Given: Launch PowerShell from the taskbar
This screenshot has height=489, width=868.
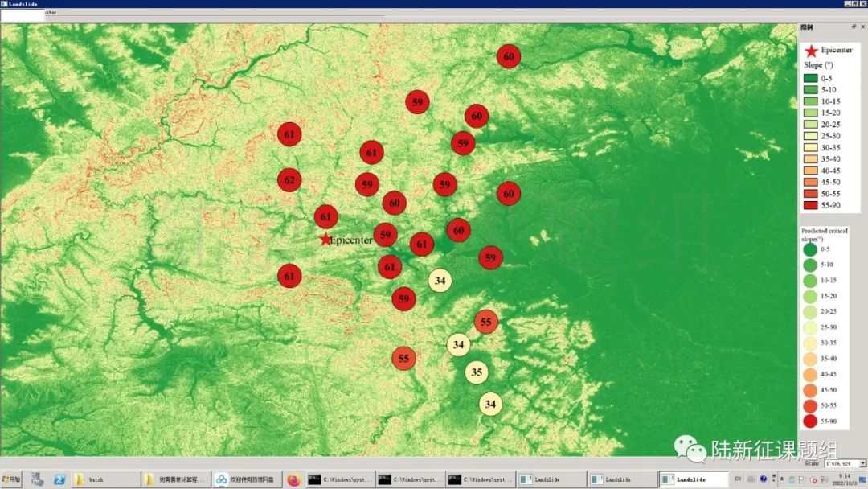Looking at the screenshot, I should [x=59, y=479].
